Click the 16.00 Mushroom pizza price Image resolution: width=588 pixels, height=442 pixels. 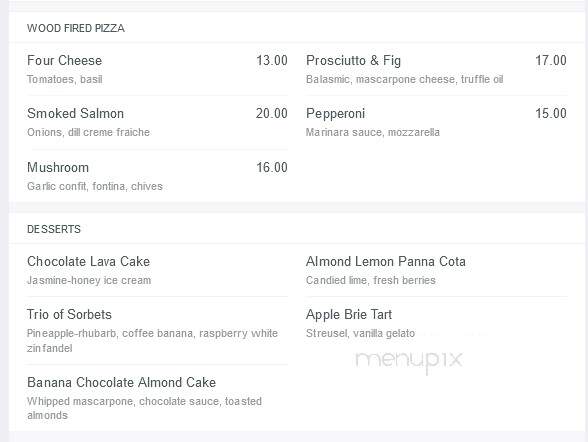click(272, 168)
